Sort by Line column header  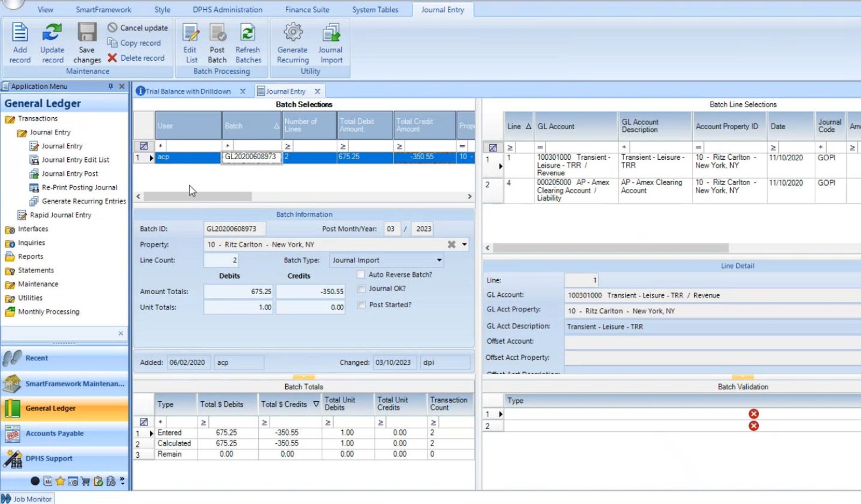tap(519, 126)
